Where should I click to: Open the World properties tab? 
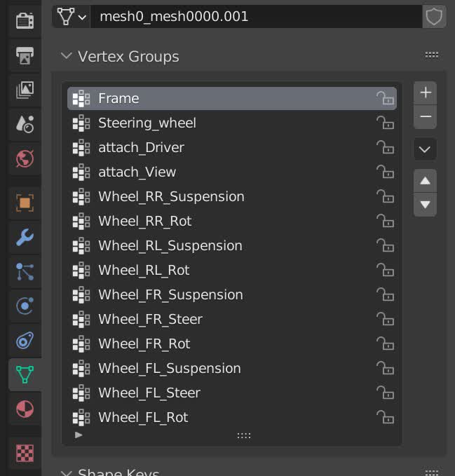(25, 158)
